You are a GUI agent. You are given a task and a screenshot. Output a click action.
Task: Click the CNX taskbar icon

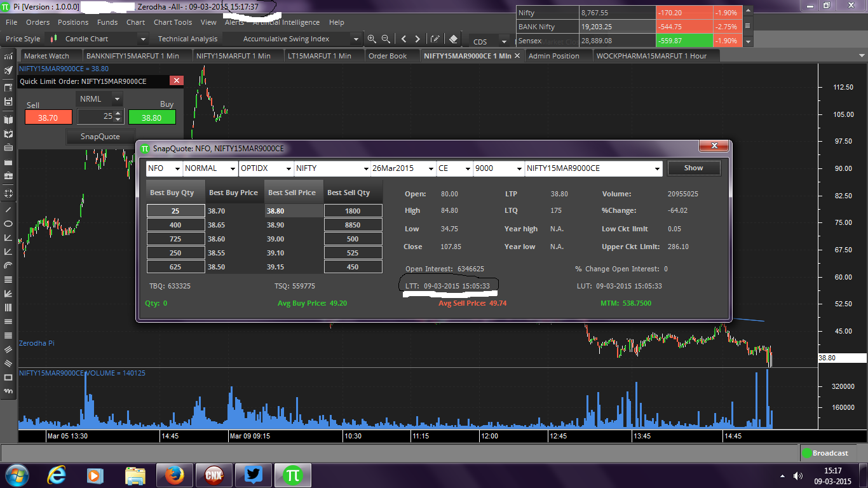214,475
